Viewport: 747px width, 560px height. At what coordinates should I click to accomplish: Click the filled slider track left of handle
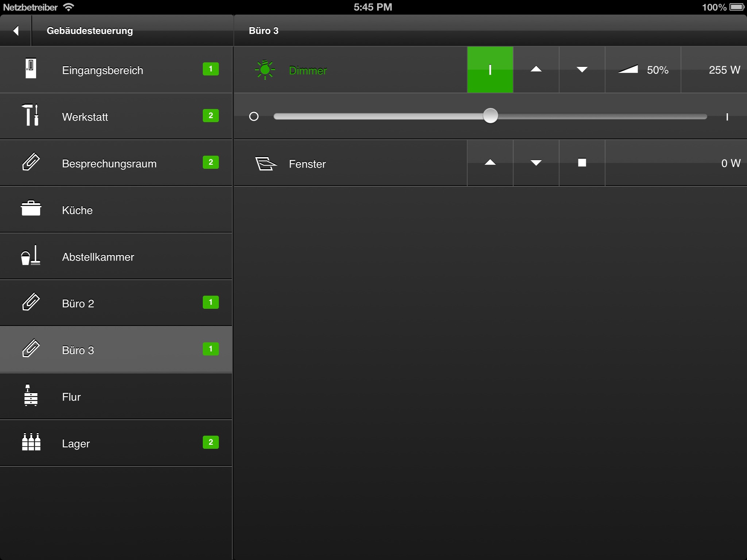378,116
